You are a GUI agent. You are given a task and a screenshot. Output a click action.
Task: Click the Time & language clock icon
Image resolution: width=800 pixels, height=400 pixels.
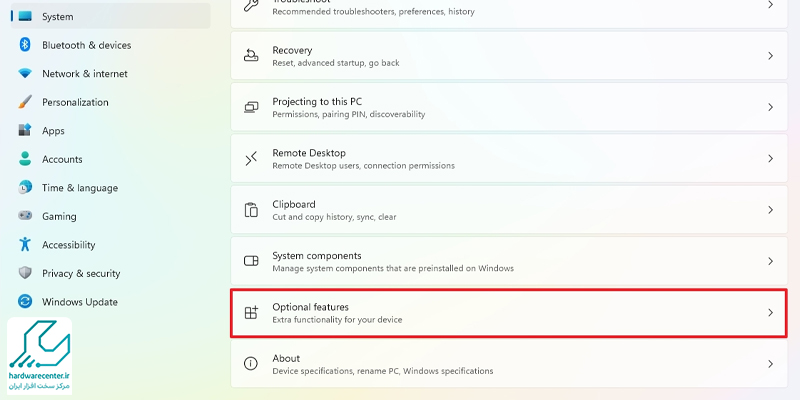point(24,187)
